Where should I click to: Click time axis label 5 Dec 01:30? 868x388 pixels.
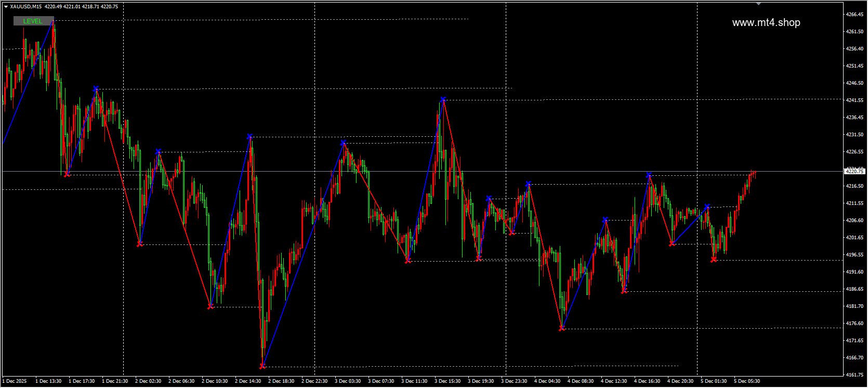(x=714, y=381)
